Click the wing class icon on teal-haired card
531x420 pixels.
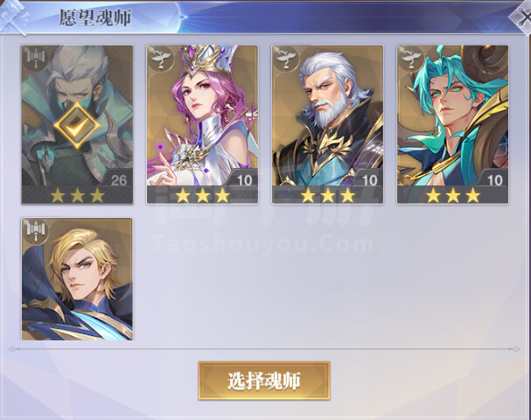[x=411, y=58]
